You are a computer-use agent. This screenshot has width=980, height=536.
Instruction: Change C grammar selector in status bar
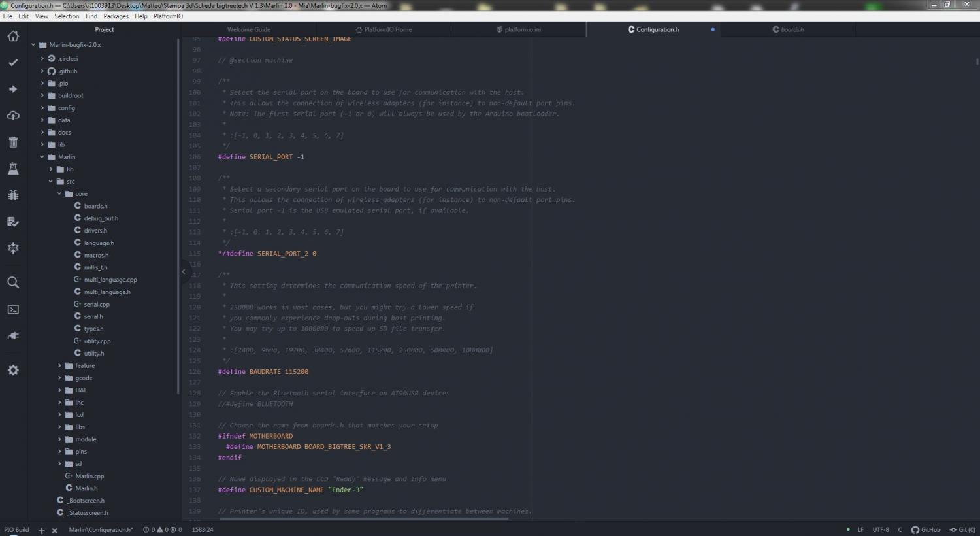(900, 529)
